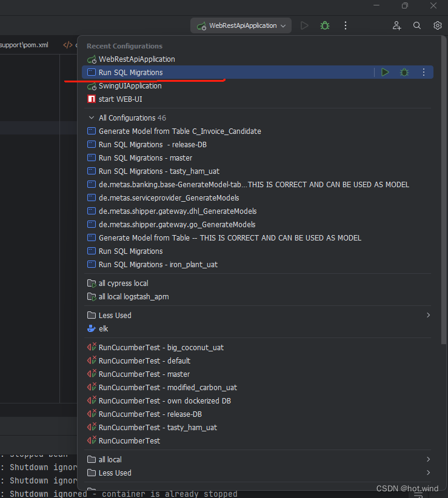Open the WebRestApiApplication run configuration dropdown
This screenshot has width=448, height=498.
pyautogui.click(x=241, y=25)
